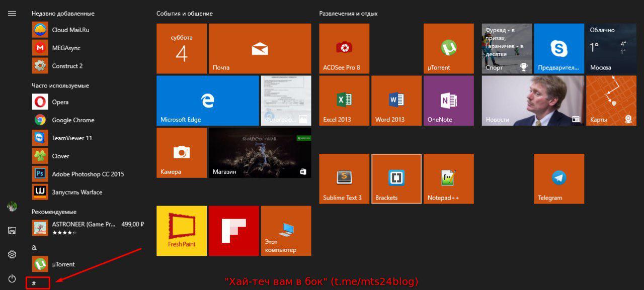Click Запустить Warface entry

(x=88, y=192)
